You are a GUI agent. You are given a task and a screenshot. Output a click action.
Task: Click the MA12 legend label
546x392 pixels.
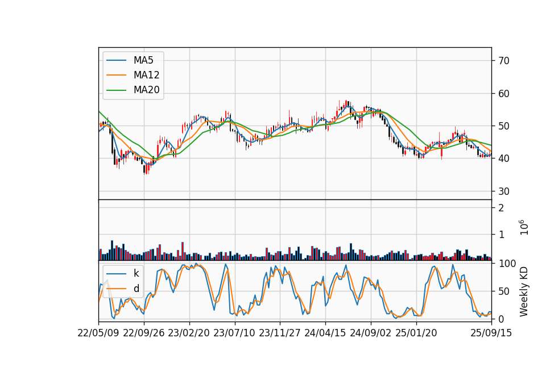point(146,75)
